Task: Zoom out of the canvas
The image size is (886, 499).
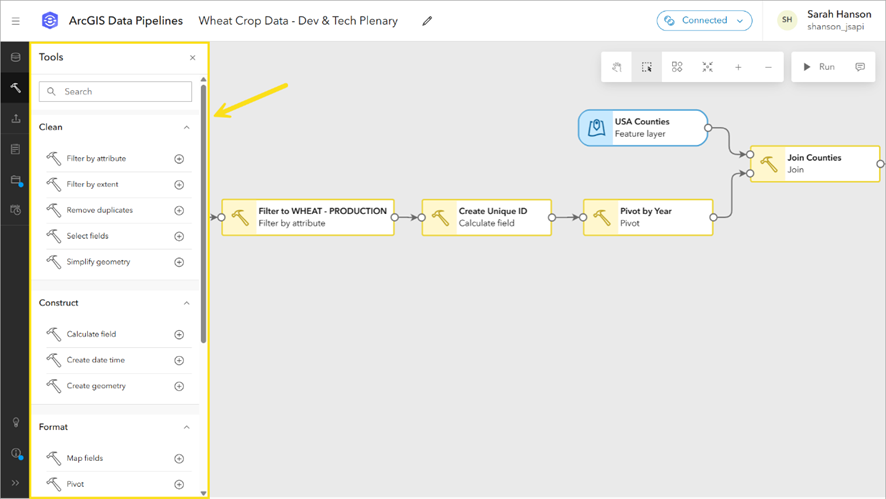Action: (768, 67)
